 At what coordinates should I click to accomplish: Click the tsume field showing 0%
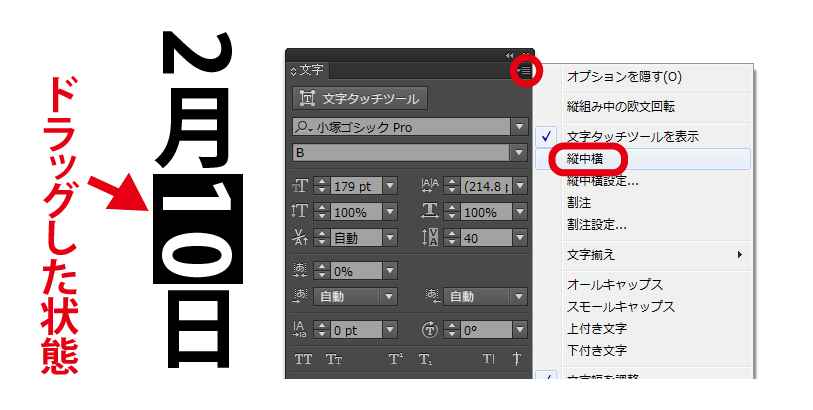pyautogui.click(x=357, y=270)
